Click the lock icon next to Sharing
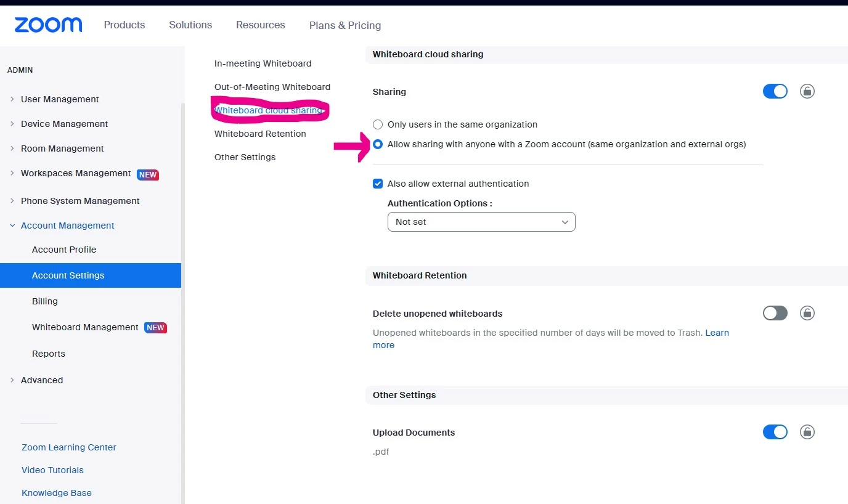The width and height of the screenshot is (848, 504). coord(807,91)
